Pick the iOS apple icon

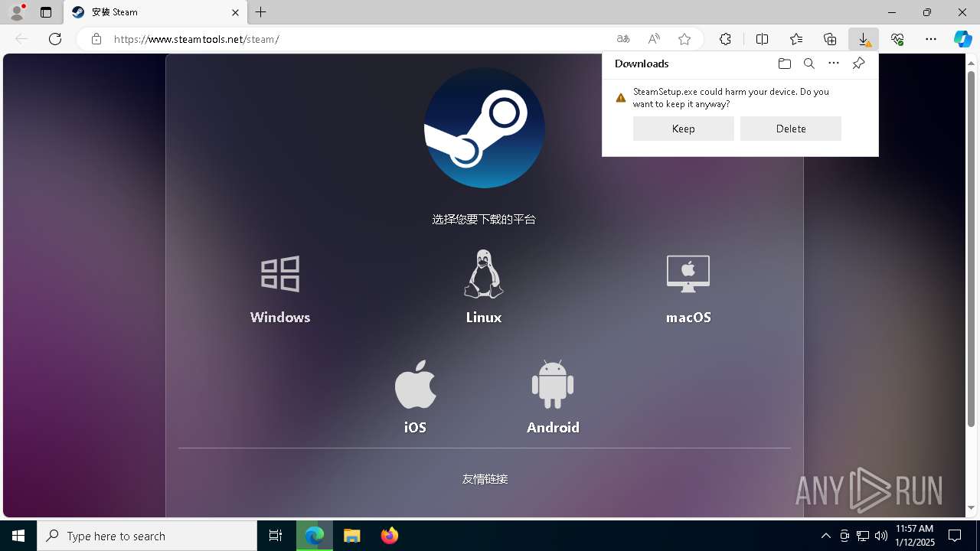coord(415,384)
